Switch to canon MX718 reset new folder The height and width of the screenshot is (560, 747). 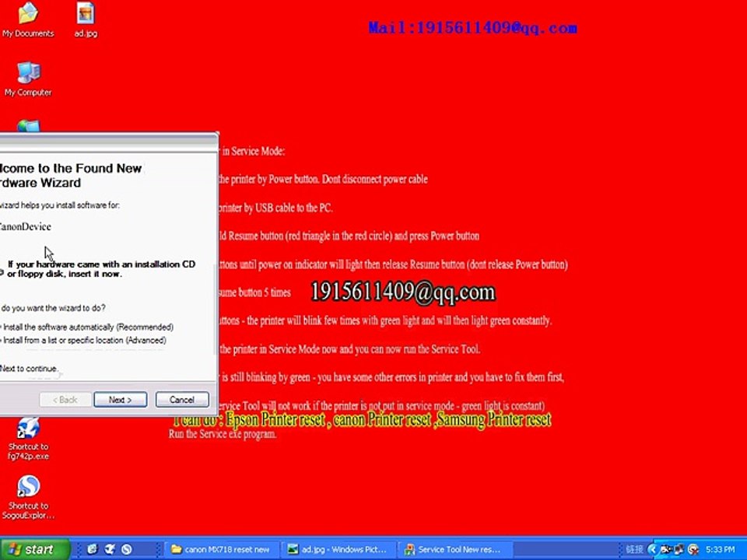pyautogui.click(x=222, y=549)
